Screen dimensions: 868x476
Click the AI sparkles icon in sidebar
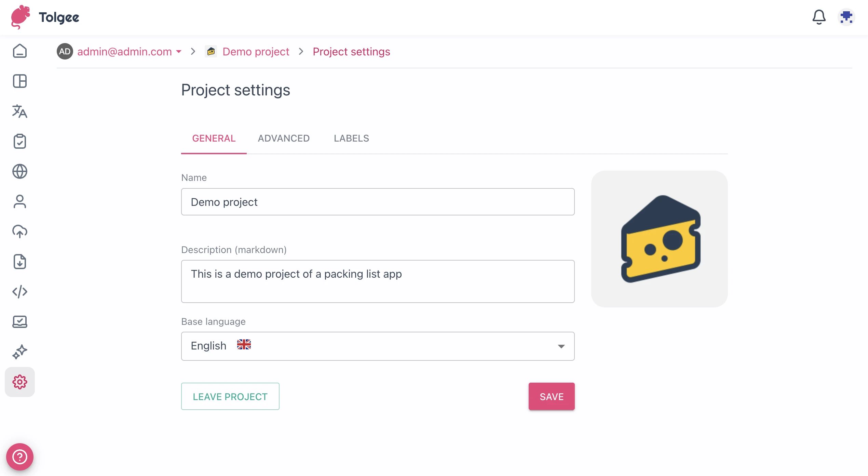[20, 352]
